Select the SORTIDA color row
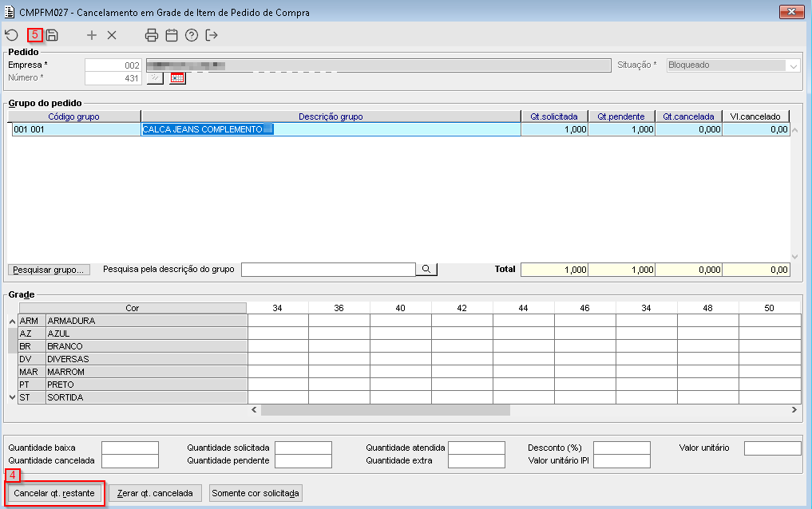812x509 pixels. click(x=133, y=397)
